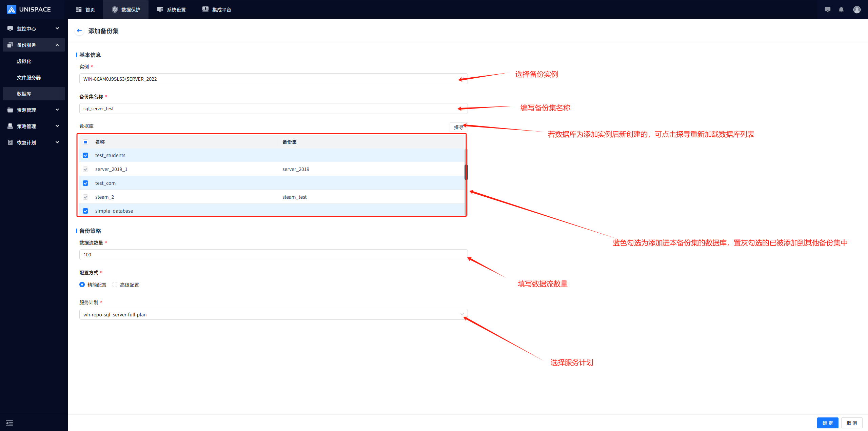Image resolution: width=868 pixels, height=431 pixels.
Task: Select the 高级配置 radio option
Action: tap(115, 285)
